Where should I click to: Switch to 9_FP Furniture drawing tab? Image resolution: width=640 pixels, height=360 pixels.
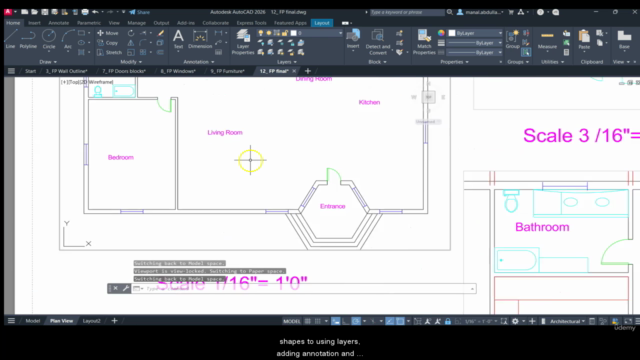click(x=227, y=71)
